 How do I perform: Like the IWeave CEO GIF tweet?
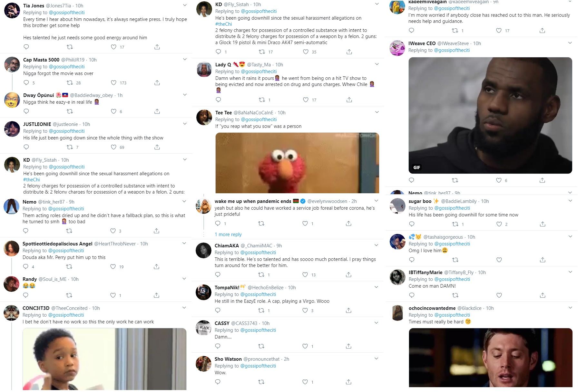(499, 180)
